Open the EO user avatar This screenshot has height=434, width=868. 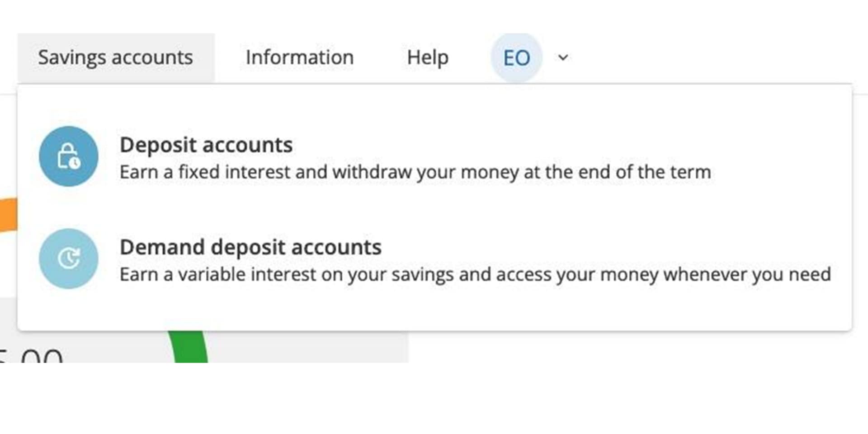[x=516, y=57]
